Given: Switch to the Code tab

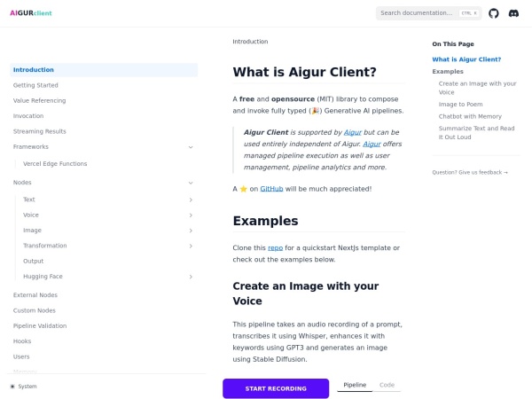Looking at the screenshot, I should tap(387, 385).
